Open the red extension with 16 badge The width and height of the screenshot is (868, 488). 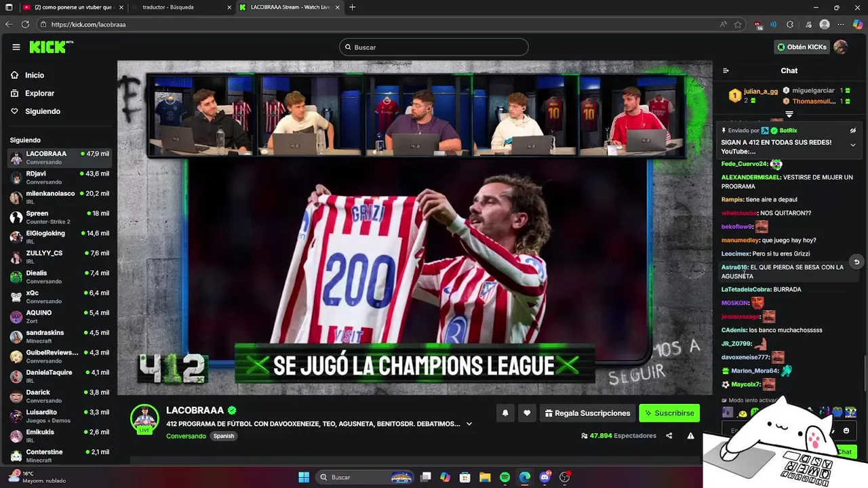758,25
